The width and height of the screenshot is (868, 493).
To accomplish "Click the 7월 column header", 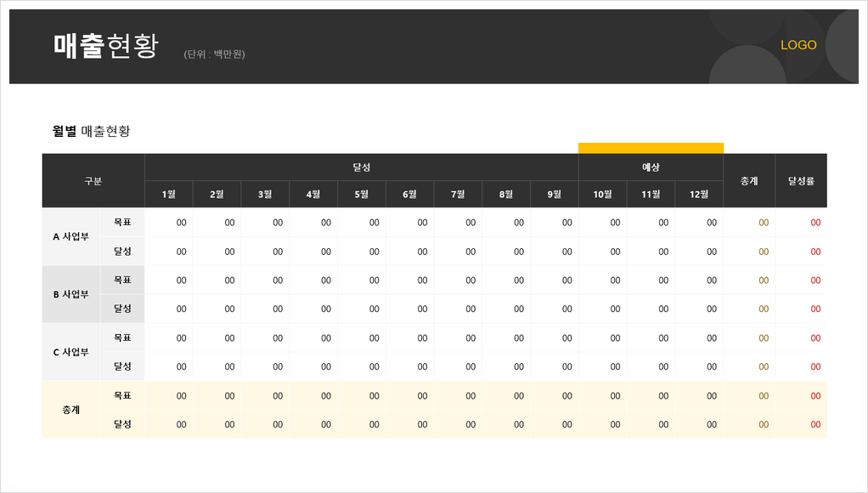I will (x=458, y=195).
